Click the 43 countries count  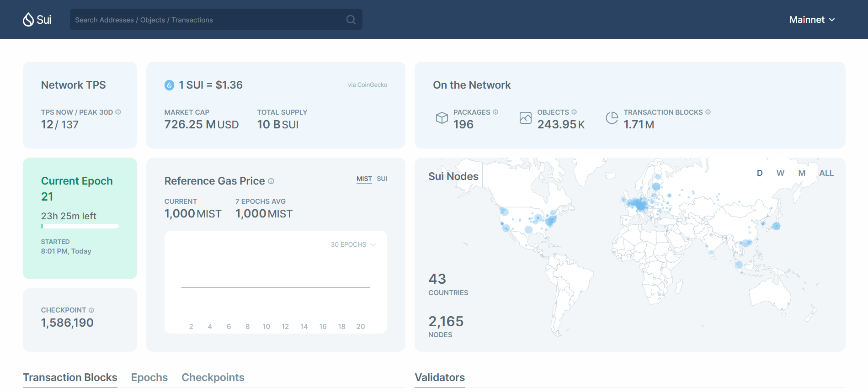[437, 279]
